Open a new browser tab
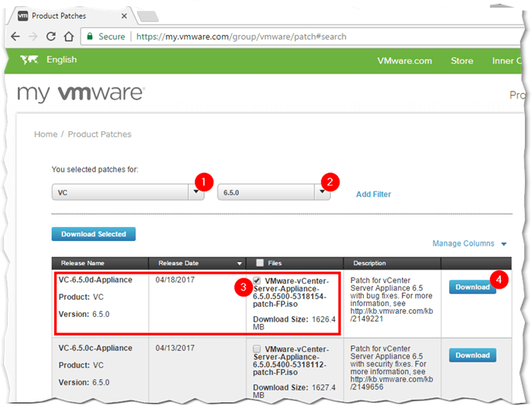The height and width of the screenshot is (410, 532). (148, 16)
